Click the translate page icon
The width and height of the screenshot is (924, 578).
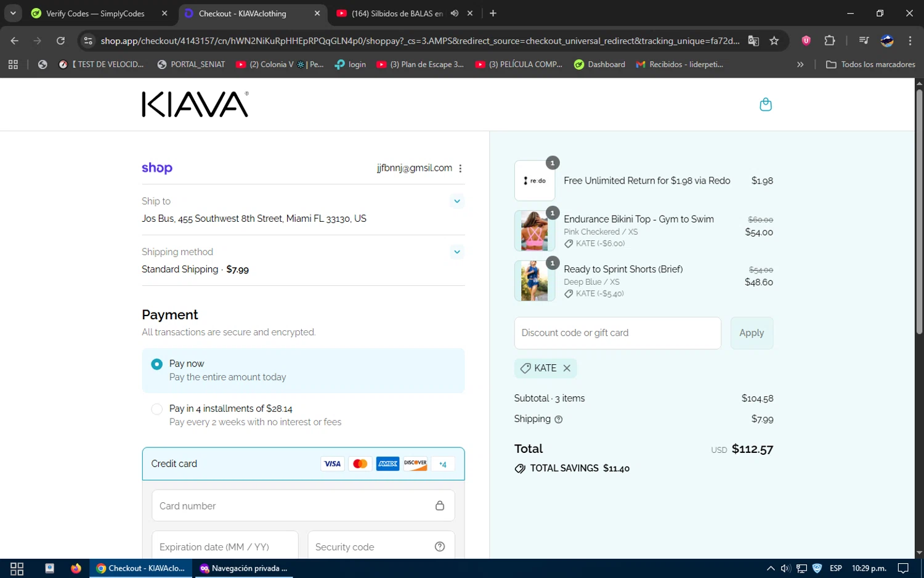(x=753, y=41)
